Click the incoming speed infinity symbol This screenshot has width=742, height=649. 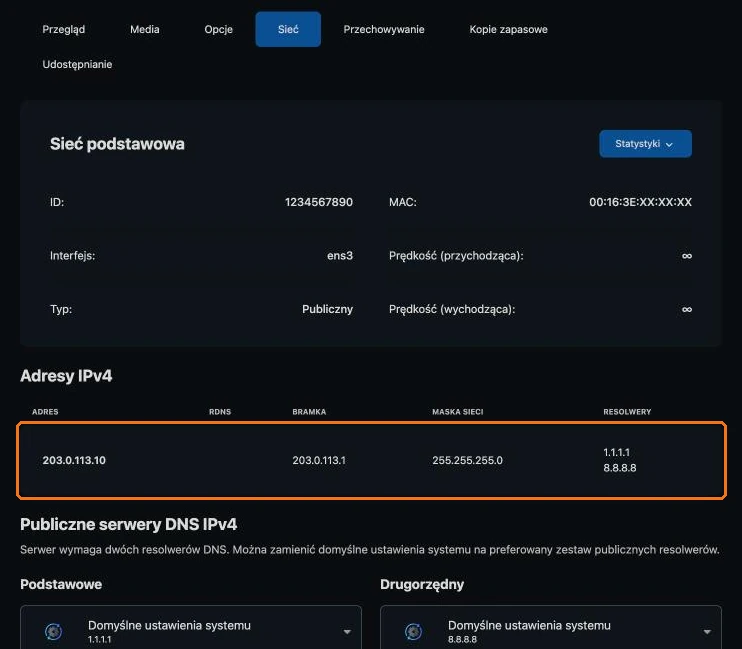(x=687, y=256)
